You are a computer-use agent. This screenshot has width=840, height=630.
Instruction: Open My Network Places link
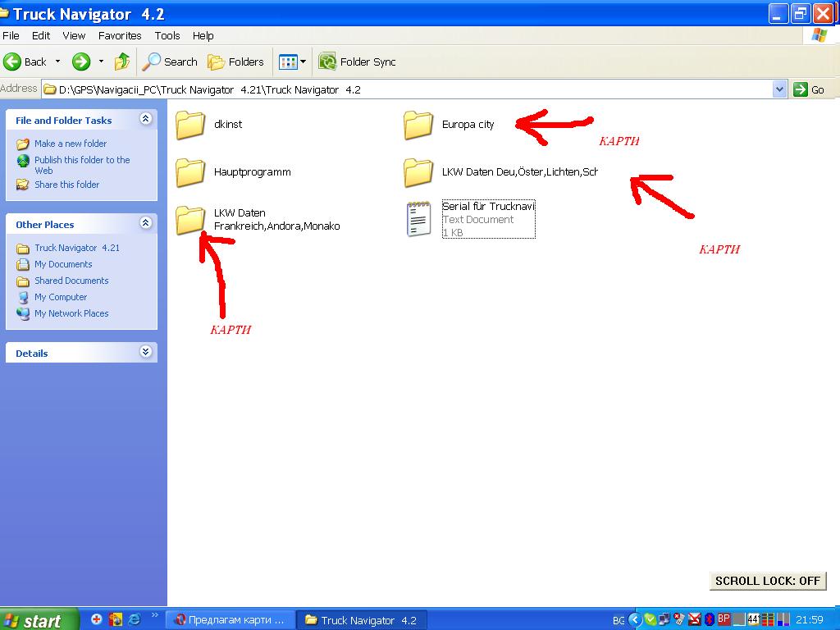(x=71, y=313)
